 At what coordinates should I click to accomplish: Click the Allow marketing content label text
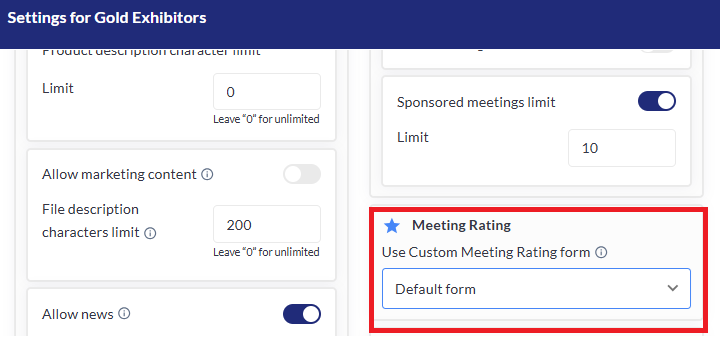[119, 175]
